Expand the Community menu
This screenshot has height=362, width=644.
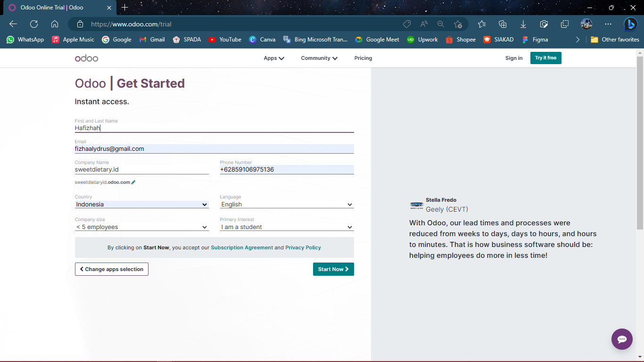pos(319,58)
